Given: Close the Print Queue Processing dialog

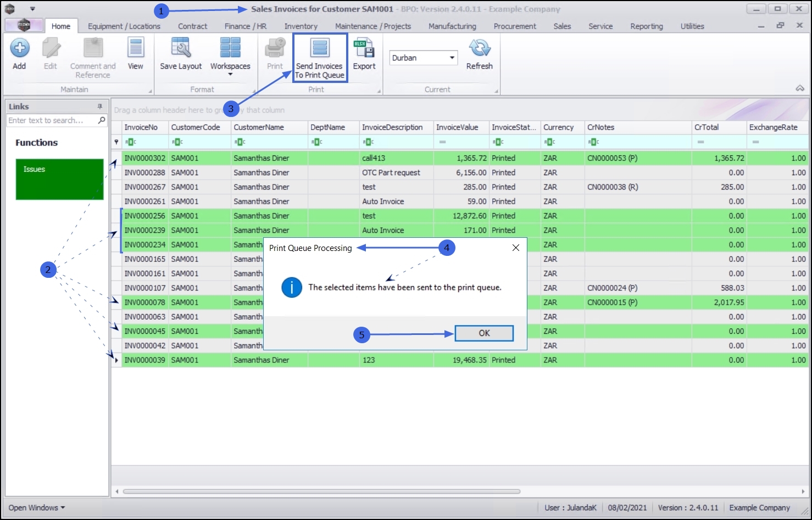Looking at the screenshot, I should (x=515, y=248).
